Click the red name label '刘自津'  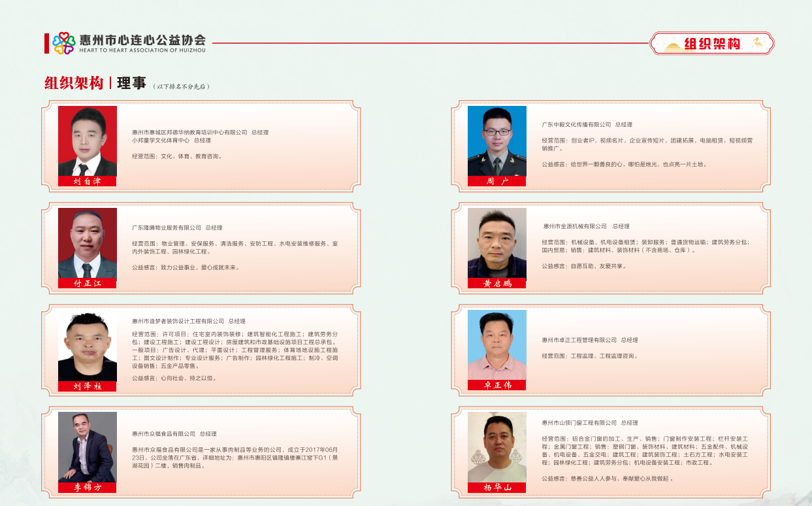pyautogui.click(x=88, y=181)
